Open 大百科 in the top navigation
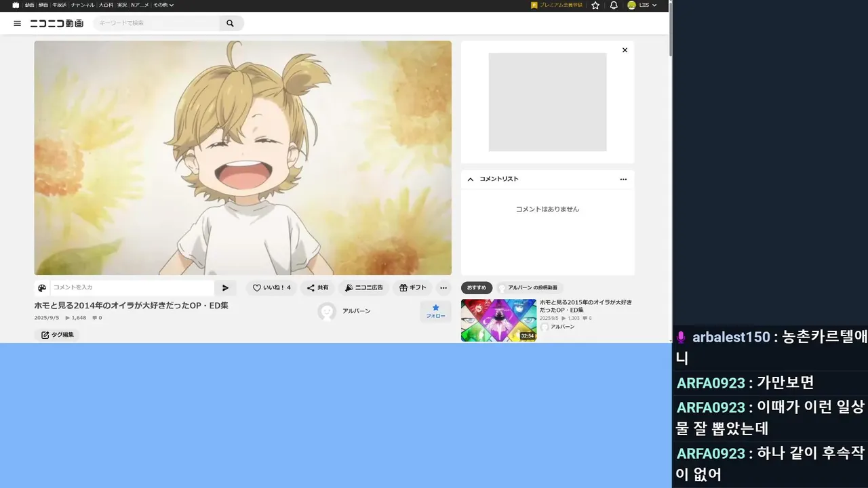This screenshot has height=488, width=868. pos(106,5)
